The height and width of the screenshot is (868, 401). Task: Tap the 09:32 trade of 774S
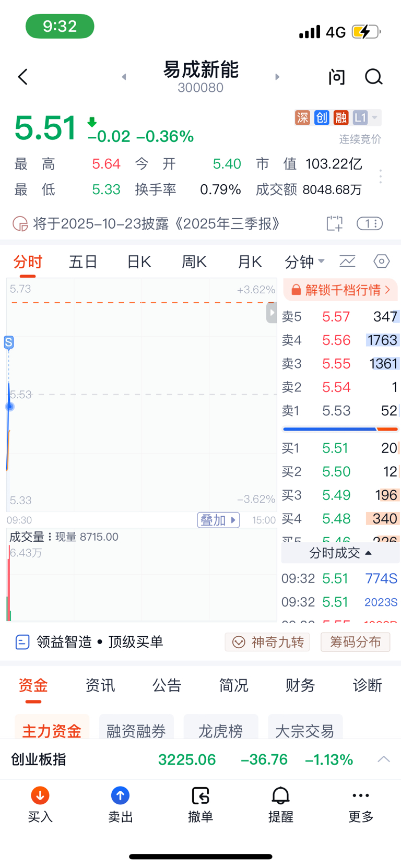coord(340,578)
